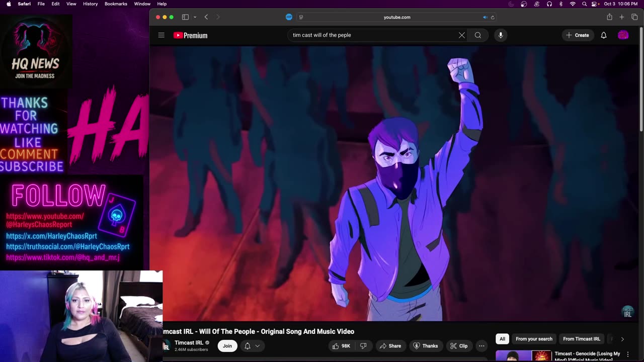Open the Apple menu
This screenshot has height=362, width=644.
point(9,4)
